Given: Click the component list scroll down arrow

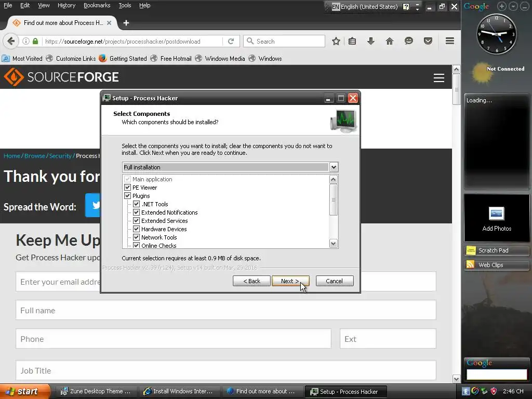Looking at the screenshot, I should click(333, 243).
